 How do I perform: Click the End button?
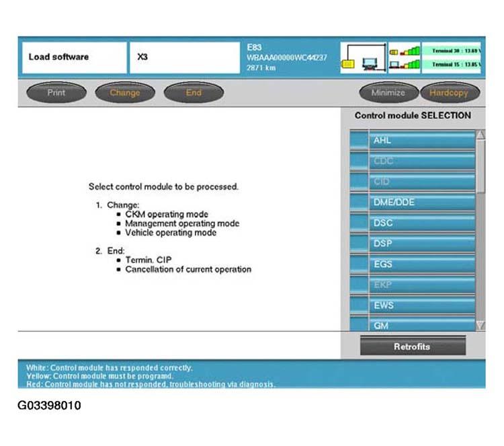coord(194,93)
